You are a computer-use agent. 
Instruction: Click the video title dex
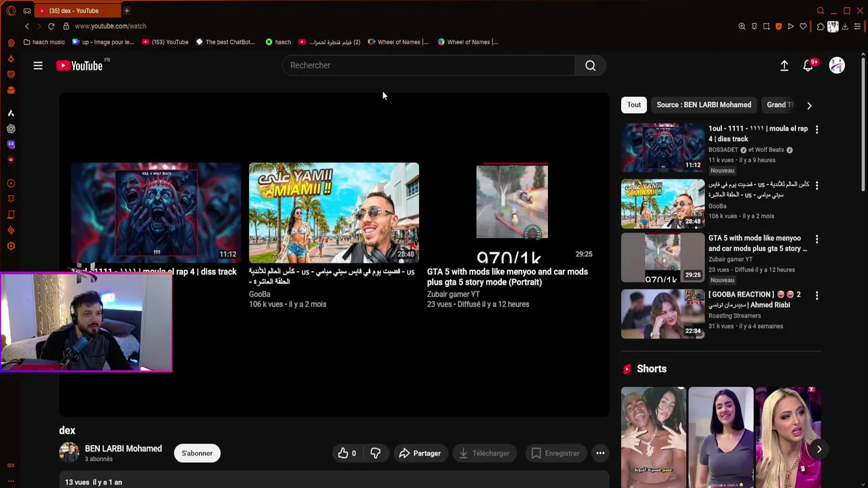pos(67,430)
